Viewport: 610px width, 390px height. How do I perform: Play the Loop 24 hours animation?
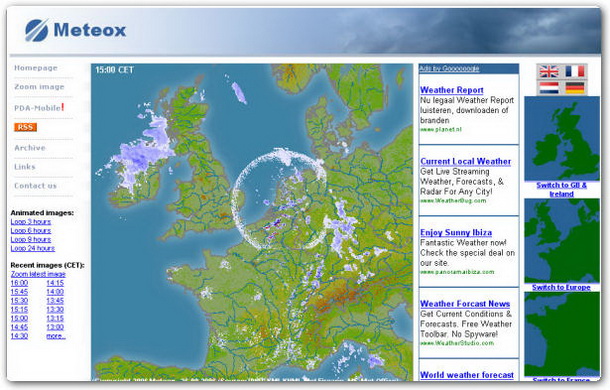(x=33, y=248)
